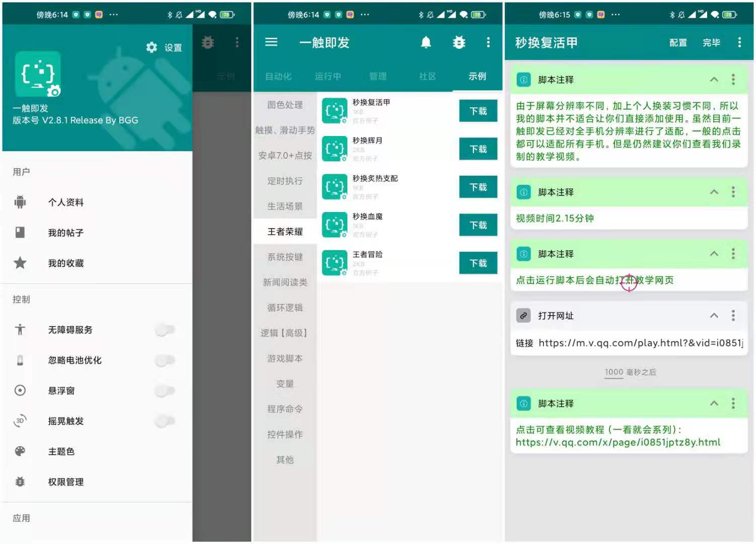Tap the link icon on 打开网址 card
This screenshot has height=544, width=756.
pos(524,316)
